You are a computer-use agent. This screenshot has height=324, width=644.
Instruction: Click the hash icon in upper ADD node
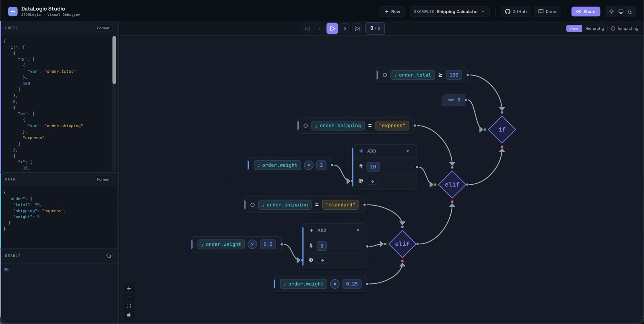tap(361, 167)
